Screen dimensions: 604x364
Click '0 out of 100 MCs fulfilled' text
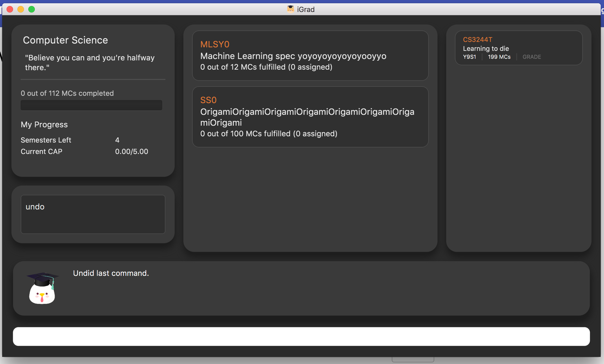(269, 134)
